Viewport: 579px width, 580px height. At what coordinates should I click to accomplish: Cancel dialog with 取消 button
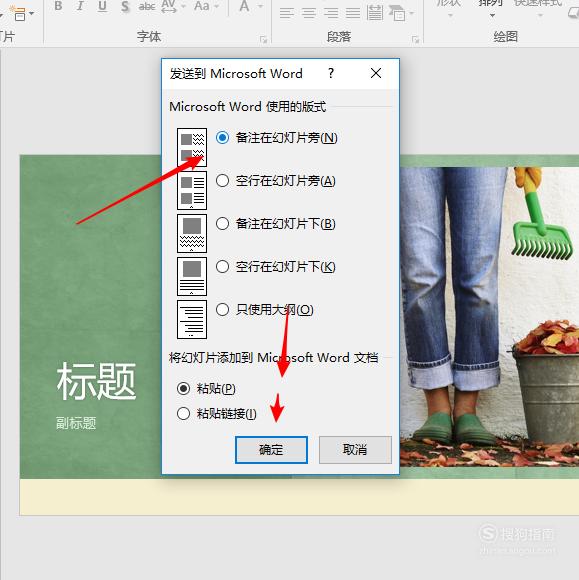(355, 450)
